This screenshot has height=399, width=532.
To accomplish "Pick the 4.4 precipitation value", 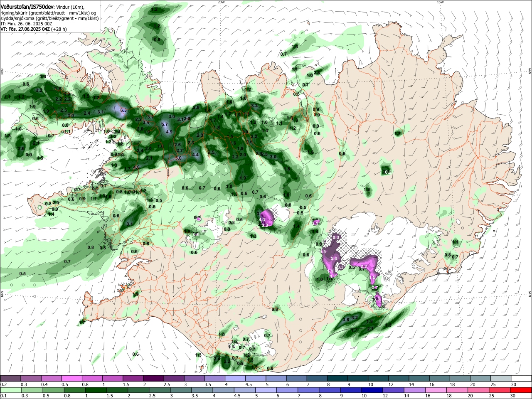I will (196, 155).
